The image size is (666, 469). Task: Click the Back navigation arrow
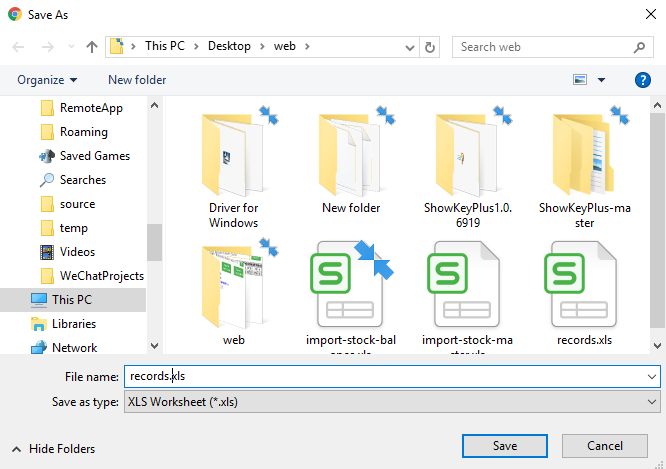pos(18,47)
